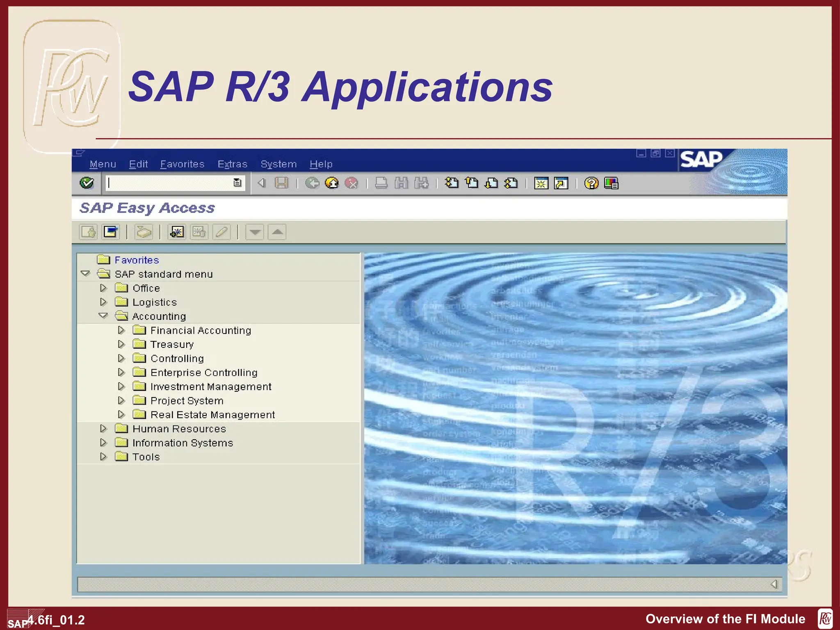840x630 pixels.
Task: Select the Real Estate Management label
Action: tap(213, 415)
